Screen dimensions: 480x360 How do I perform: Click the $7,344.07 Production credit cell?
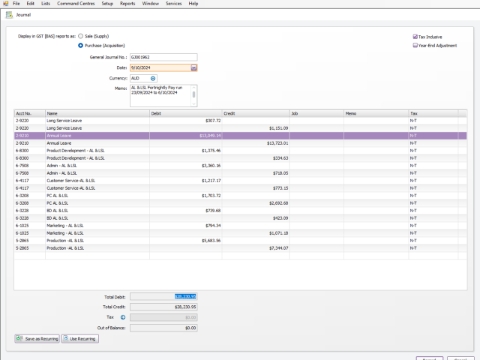[256, 248]
